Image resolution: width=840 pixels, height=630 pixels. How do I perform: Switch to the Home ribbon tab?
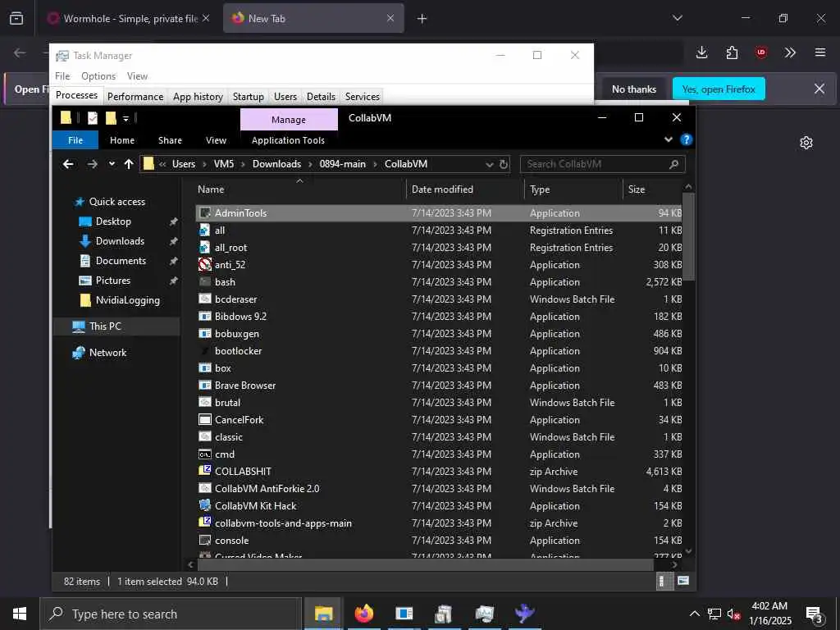(122, 139)
